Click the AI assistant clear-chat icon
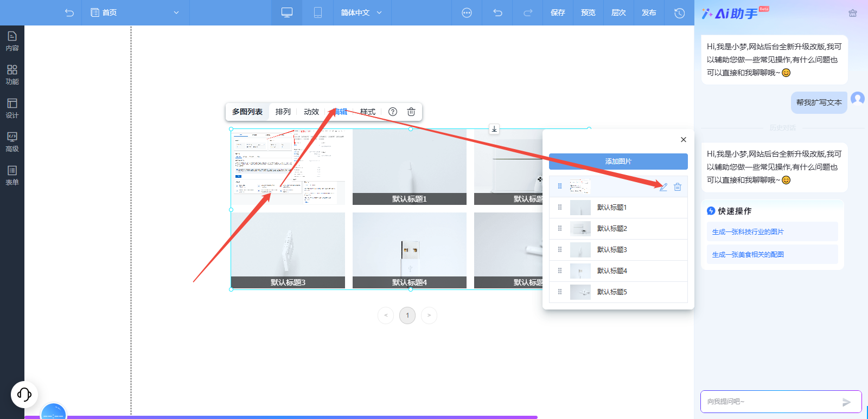This screenshot has height=419, width=868. click(853, 13)
